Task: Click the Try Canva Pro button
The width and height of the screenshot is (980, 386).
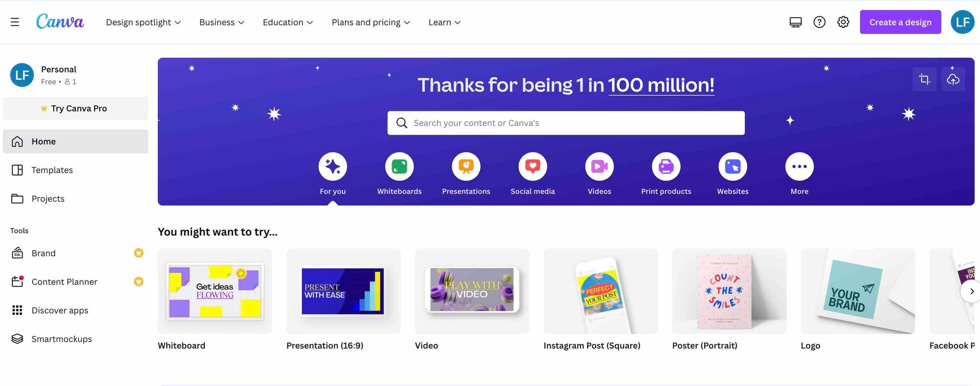Action: pyautogui.click(x=75, y=108)
